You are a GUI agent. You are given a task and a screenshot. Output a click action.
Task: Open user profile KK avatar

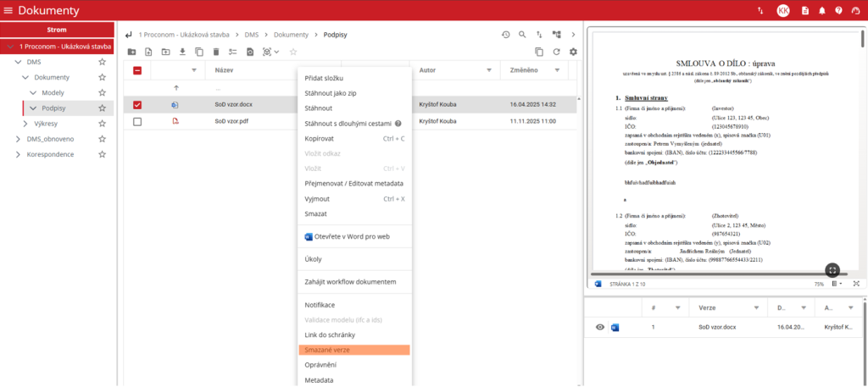point(783,11)
